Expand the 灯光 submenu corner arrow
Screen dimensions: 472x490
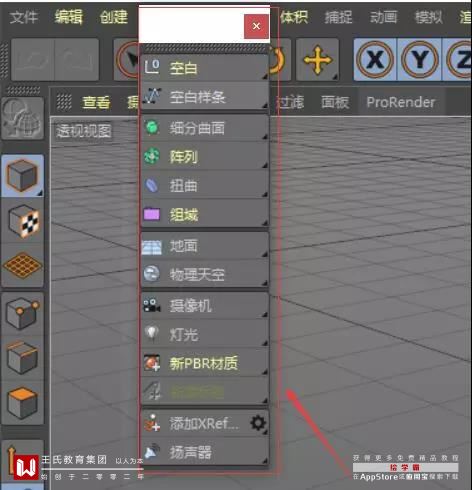click(x=265, y=343)
